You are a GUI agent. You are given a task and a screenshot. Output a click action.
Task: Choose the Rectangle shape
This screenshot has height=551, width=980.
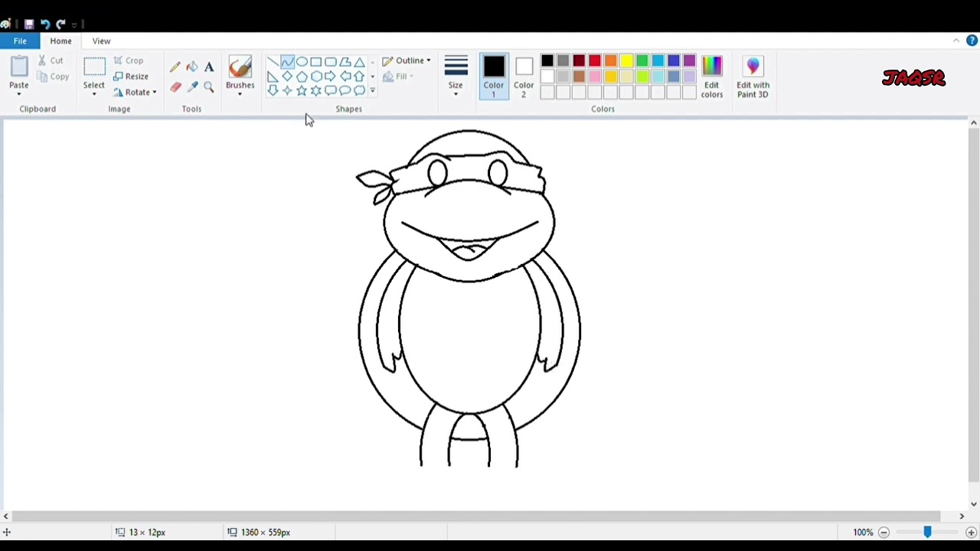tap(316, 62)
